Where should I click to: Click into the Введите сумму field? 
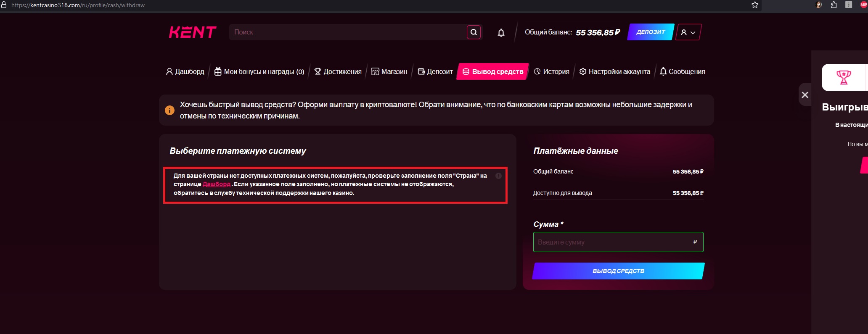[x=618, y=242]
